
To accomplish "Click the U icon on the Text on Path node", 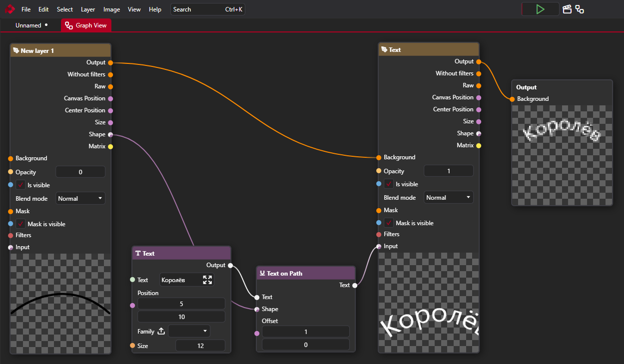I will pyautogui.click(x=263, y=273).
